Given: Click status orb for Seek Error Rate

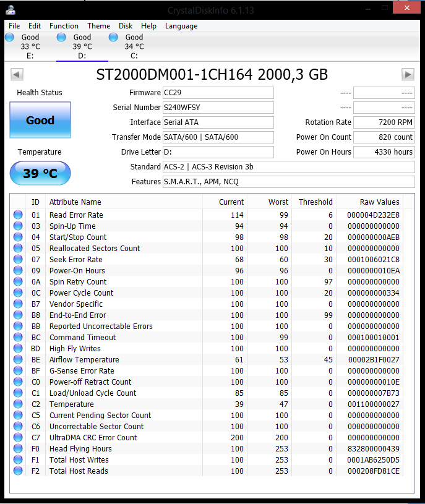Looking at the screenshot, I should 18,259.
